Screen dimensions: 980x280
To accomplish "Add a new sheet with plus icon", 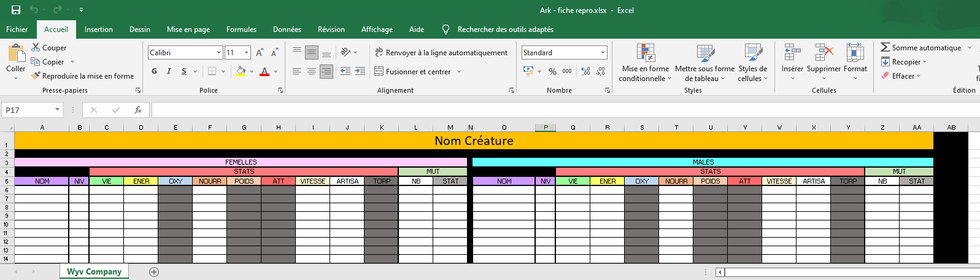I will coord(154,272).
